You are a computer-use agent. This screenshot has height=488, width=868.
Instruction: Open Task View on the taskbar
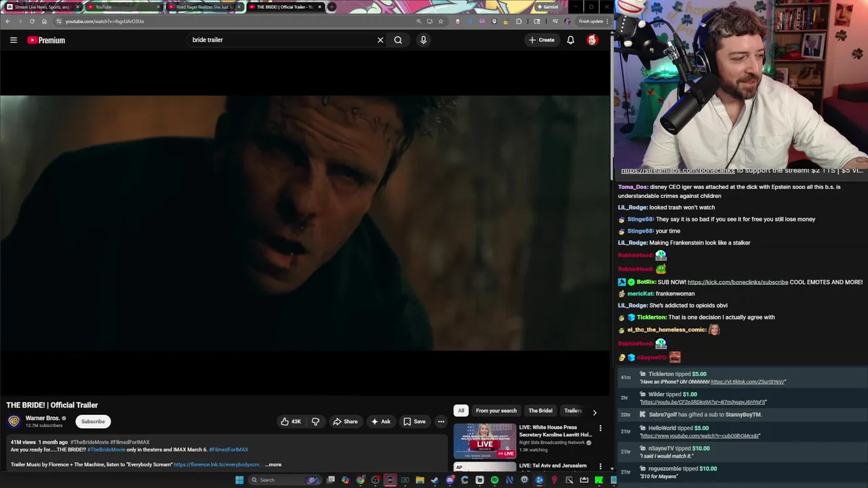tap(330, 480)
